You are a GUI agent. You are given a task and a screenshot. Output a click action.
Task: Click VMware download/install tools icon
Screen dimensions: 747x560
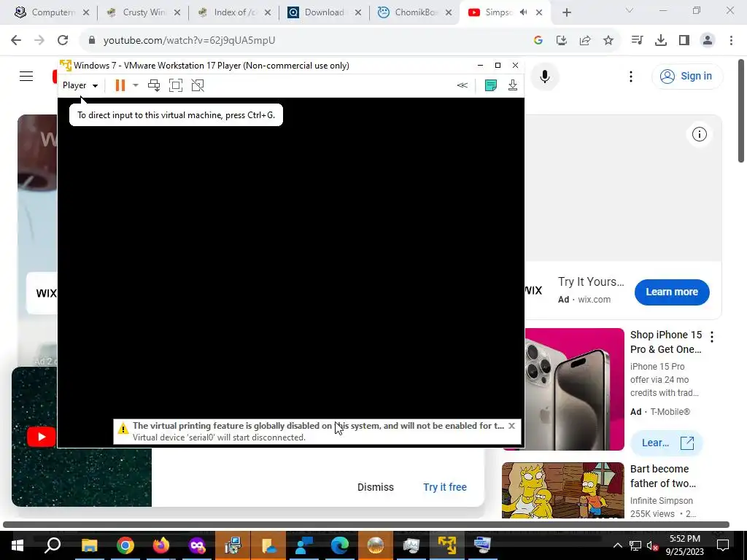click(x=513, y=85)
